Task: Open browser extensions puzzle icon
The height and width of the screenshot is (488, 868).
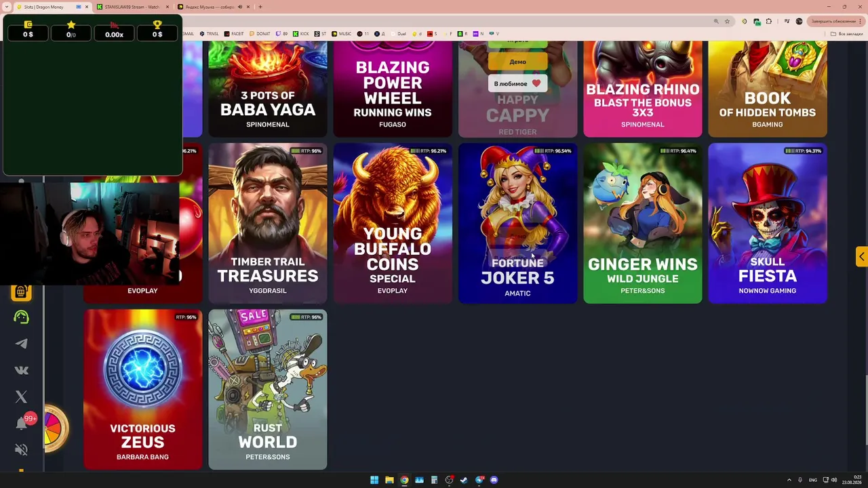Action: pyautogui.click(x=769, y=21)
